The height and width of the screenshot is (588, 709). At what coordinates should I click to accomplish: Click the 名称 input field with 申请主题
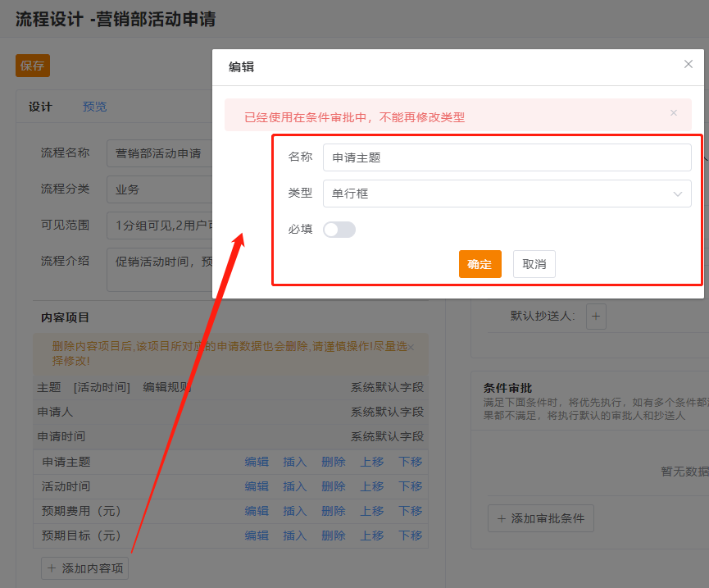tap(507, 157)
